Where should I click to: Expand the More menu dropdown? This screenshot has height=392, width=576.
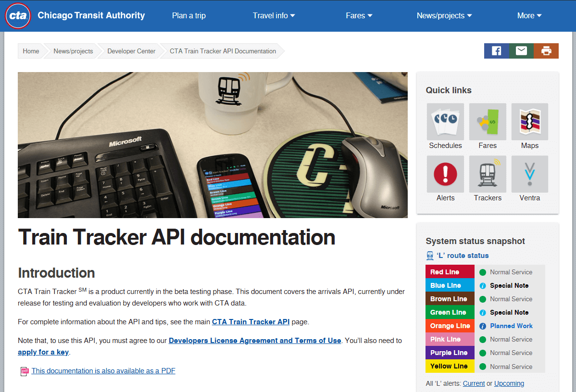coord(529,15)
